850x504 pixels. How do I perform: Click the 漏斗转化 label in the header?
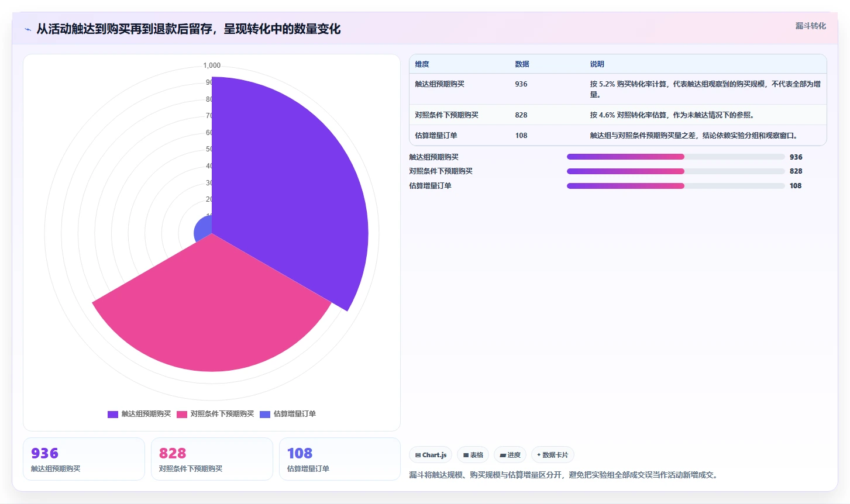click(810, 26)
